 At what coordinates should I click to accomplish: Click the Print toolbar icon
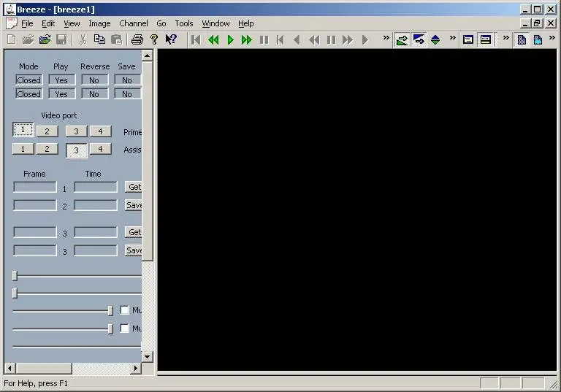[137, 39]
